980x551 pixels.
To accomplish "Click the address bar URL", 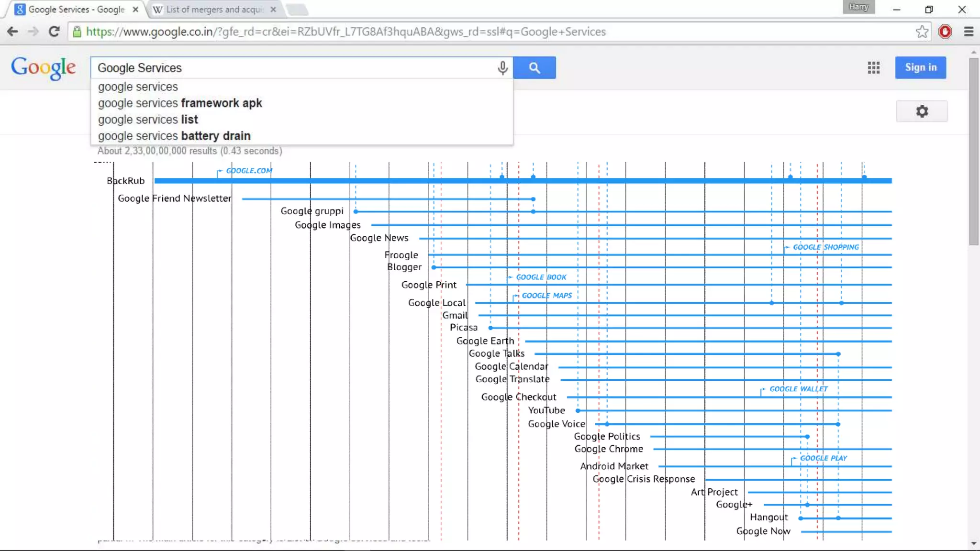I will [345, 32].
